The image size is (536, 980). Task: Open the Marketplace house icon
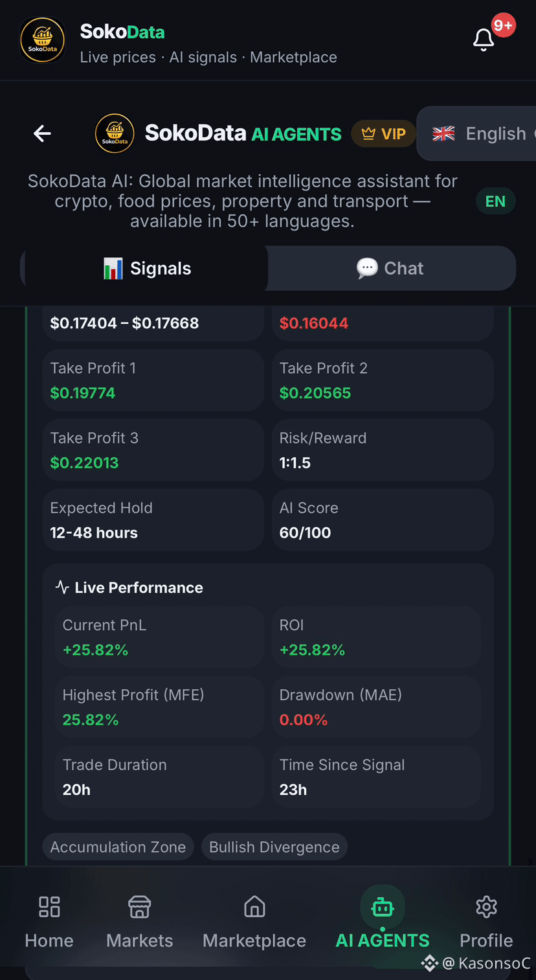(x=254, y=907)
